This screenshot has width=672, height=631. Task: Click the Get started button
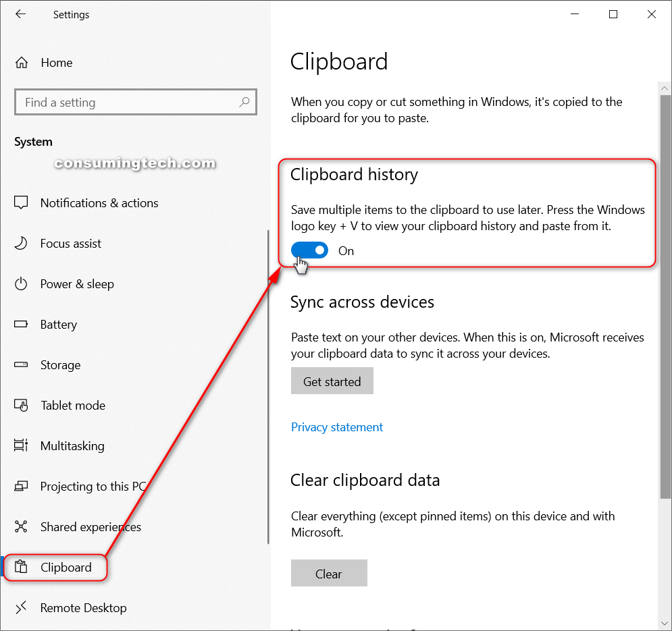pos(332,381)
